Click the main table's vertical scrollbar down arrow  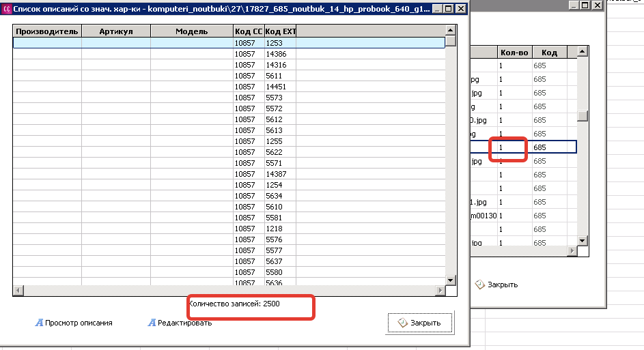(x=451, y=280)
